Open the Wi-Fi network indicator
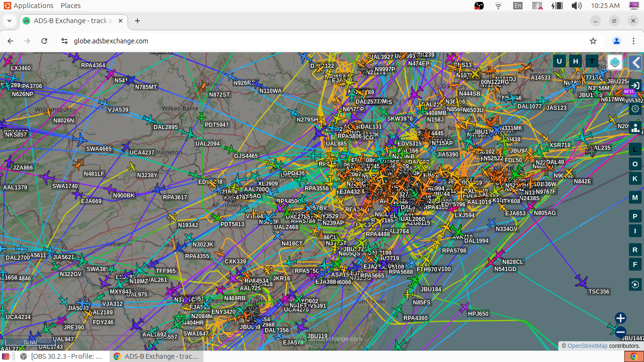This screenshot has height=362, width=644. point(499,6)
